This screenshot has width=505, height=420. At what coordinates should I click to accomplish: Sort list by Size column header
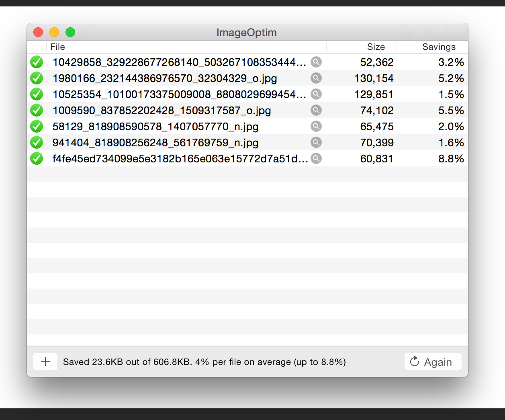pyautogui.click(x=362, y=47)
